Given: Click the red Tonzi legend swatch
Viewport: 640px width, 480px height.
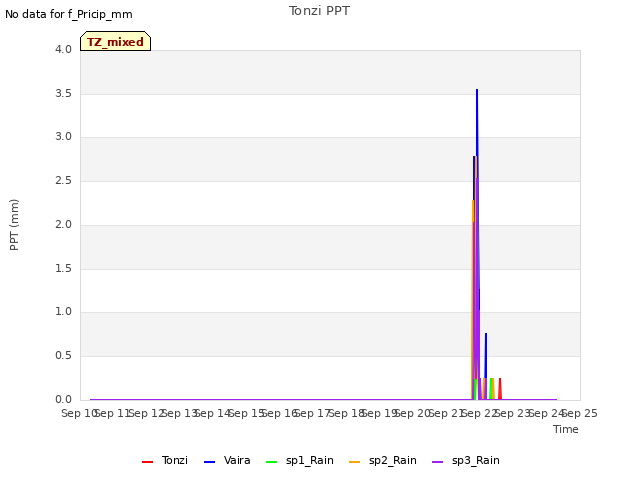Looking at the screenshot, I should click(147, 462).
